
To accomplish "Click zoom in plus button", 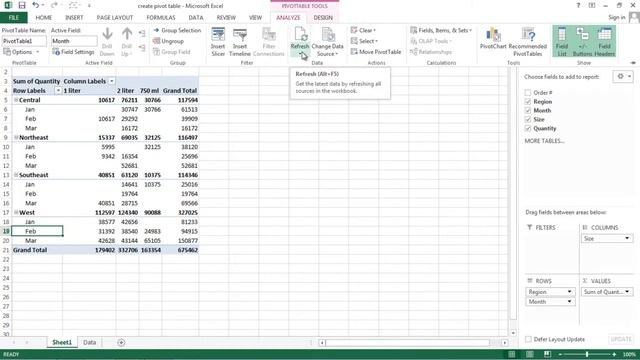I will (x=614, y=354).
